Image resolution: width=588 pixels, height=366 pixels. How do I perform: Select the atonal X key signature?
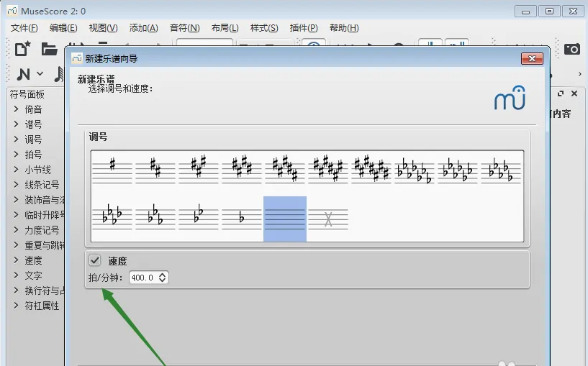coord(328,219)
